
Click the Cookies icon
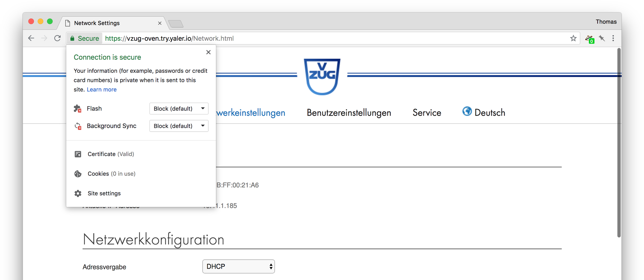78,174
